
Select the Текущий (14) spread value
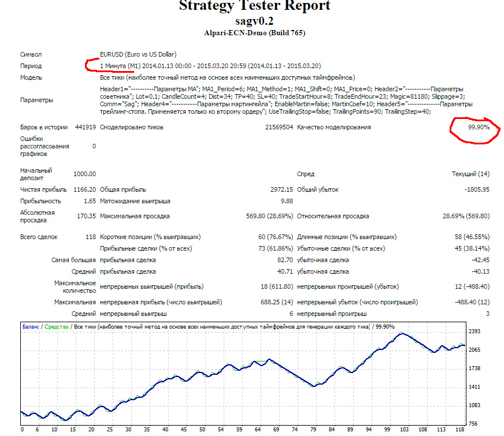[470, 174]
